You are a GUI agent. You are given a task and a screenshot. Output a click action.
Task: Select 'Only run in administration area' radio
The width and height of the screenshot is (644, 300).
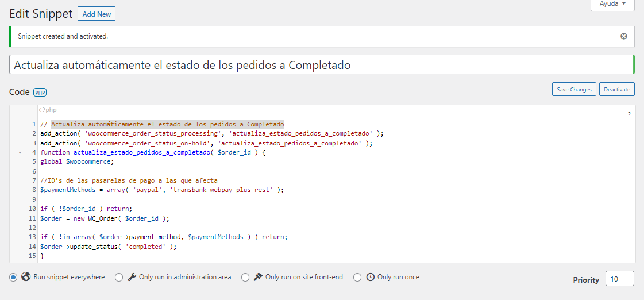click(119, 278)
